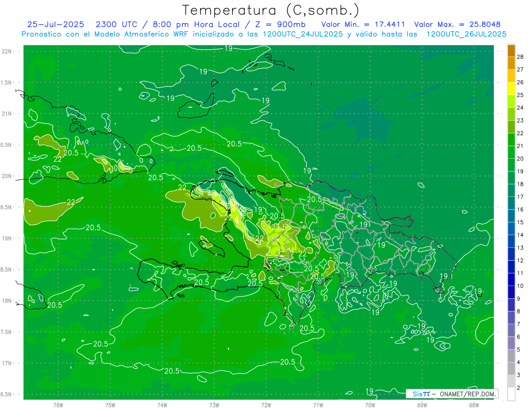Click the 'Valor Min. = 17.4411' readout
The width and height of the screenshot is (532, 411).
point(363,24)
